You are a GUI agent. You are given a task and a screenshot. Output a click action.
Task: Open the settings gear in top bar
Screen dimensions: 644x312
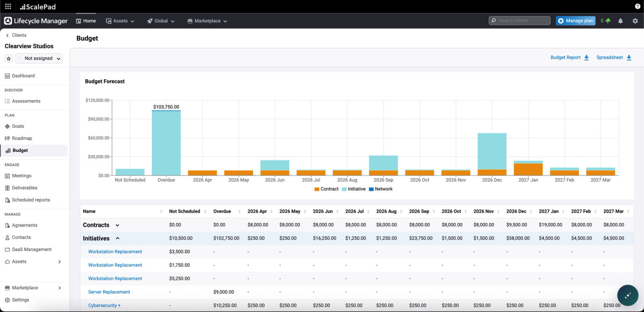coord(635,21)
